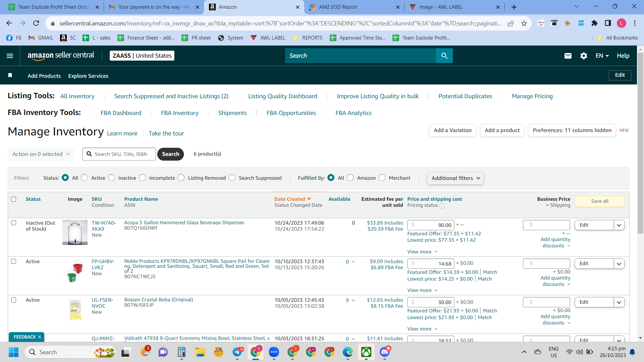644x362 pixels.
Task: Expand View more for Bossen Boba pricing
Action: 423,329
